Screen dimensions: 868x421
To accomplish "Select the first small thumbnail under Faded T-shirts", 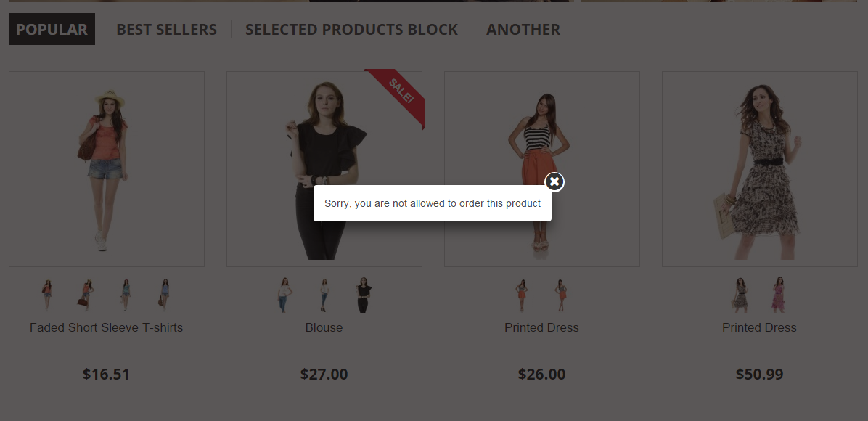I will click(47, 295).
